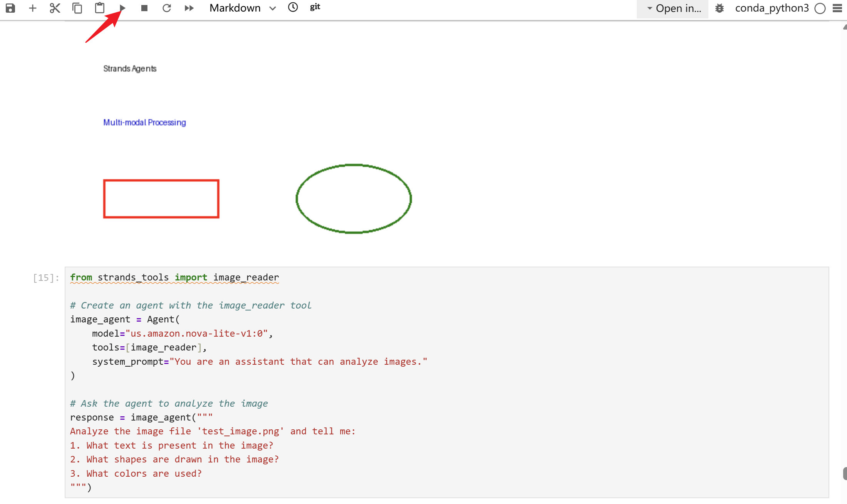
Task: Click the Strands Agents text in output image
Action: point(130,68)
